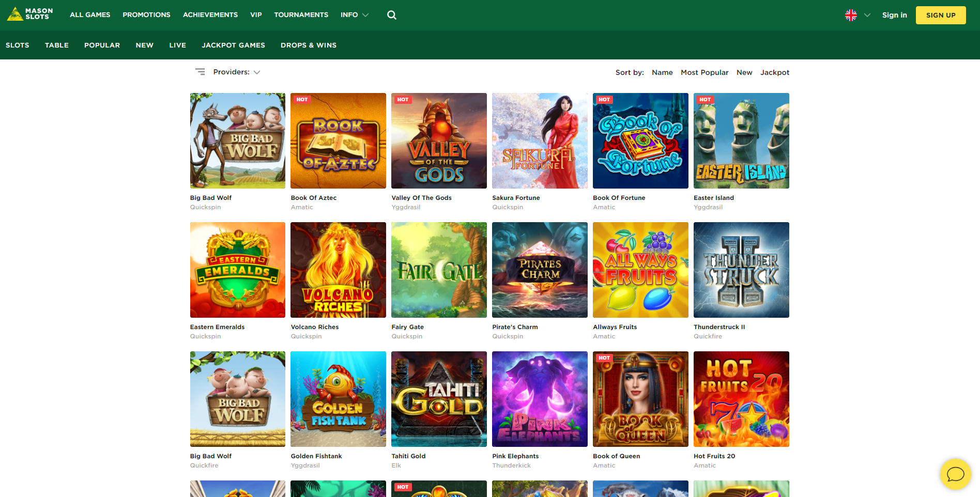
Task: Open Hot Fruits 20 game thumbnail
Action: (x=742, y=399)
